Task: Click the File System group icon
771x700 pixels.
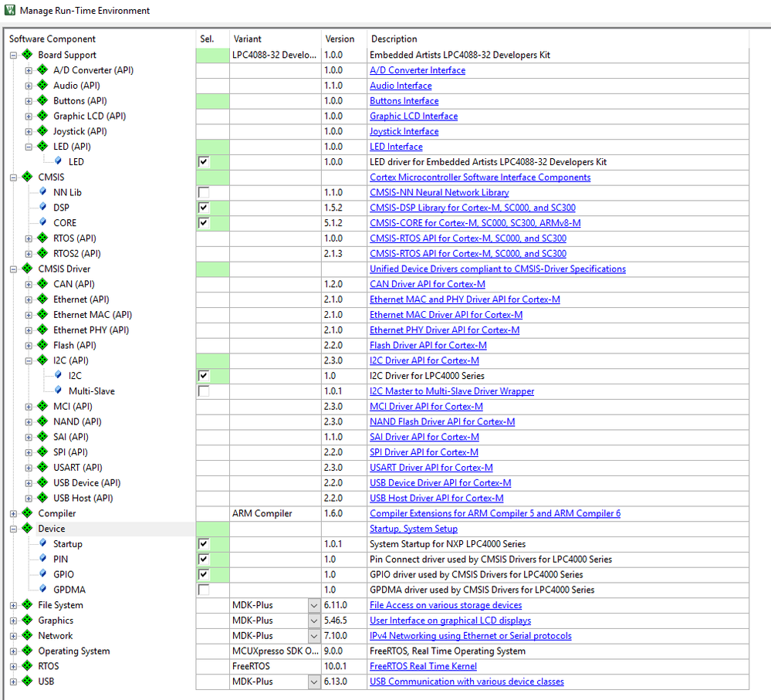Action: pyautogui.click(x=28, y=604)
